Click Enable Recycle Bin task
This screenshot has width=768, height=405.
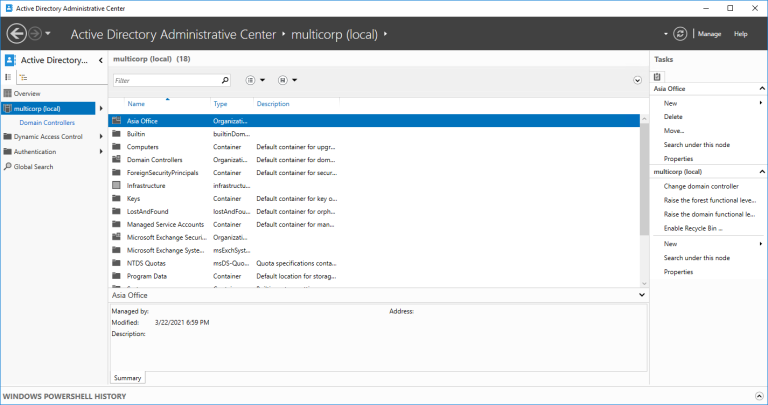pos(693,228)
